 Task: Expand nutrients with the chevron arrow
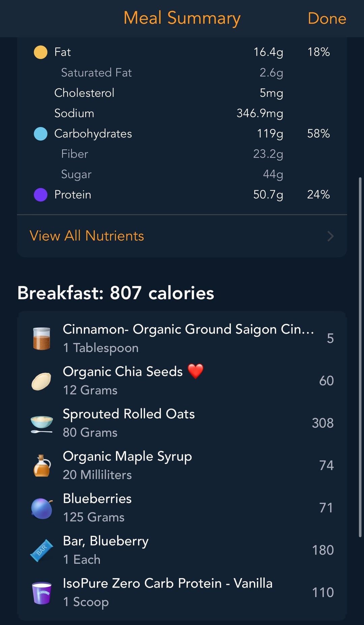point(331,236)
